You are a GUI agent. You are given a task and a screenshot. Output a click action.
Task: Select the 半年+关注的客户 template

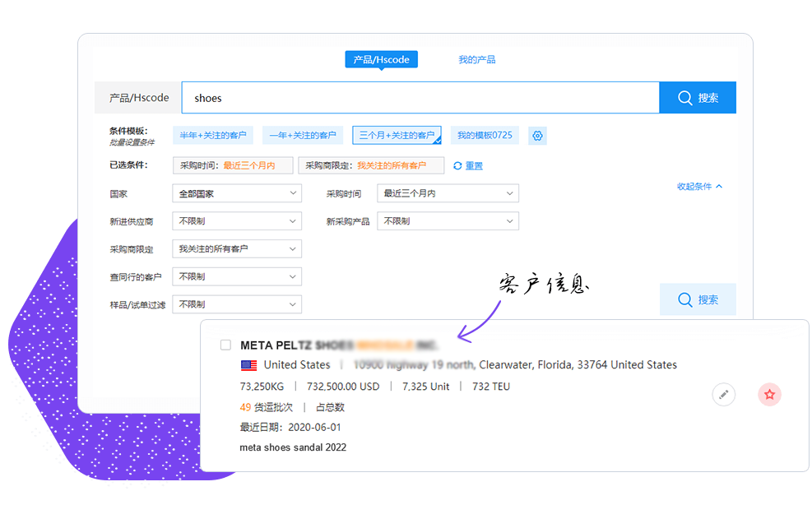point(213,136)
